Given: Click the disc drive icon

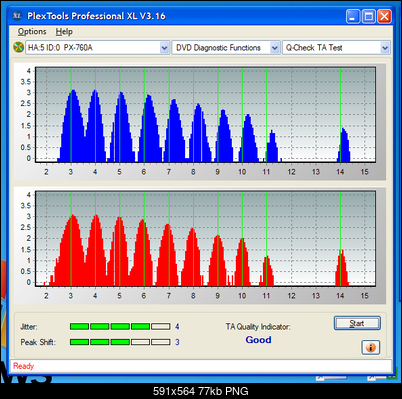Looking at the screenshot, I should pos(18,47).
